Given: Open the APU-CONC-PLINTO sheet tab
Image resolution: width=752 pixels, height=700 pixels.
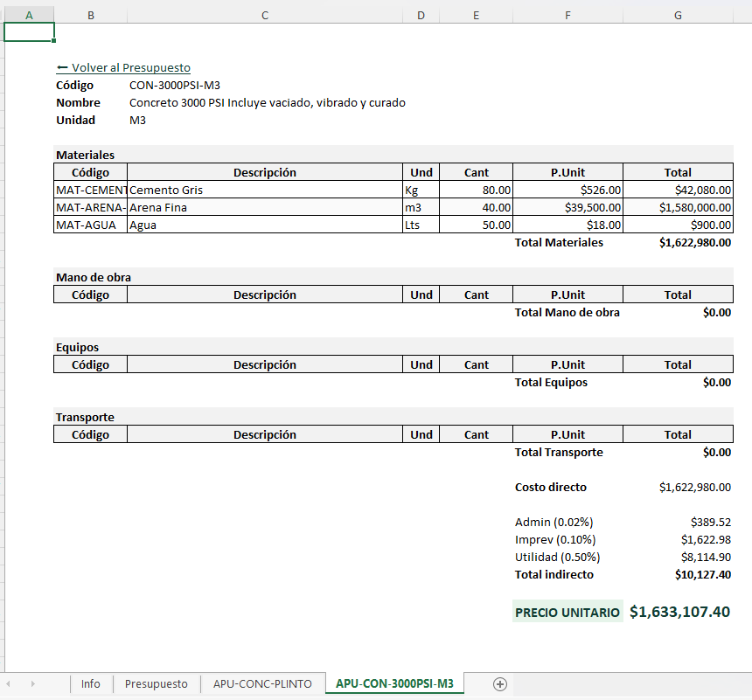Looking at the screenshot, I should point(262,683).
